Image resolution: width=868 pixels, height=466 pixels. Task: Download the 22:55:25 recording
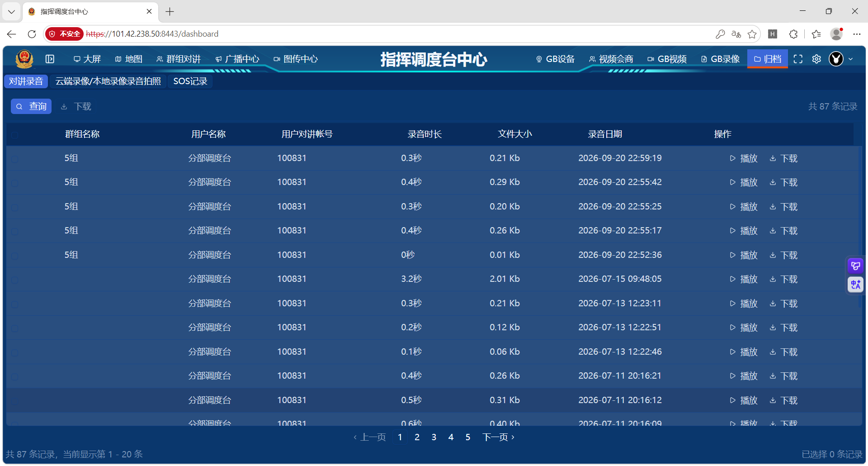783,207
